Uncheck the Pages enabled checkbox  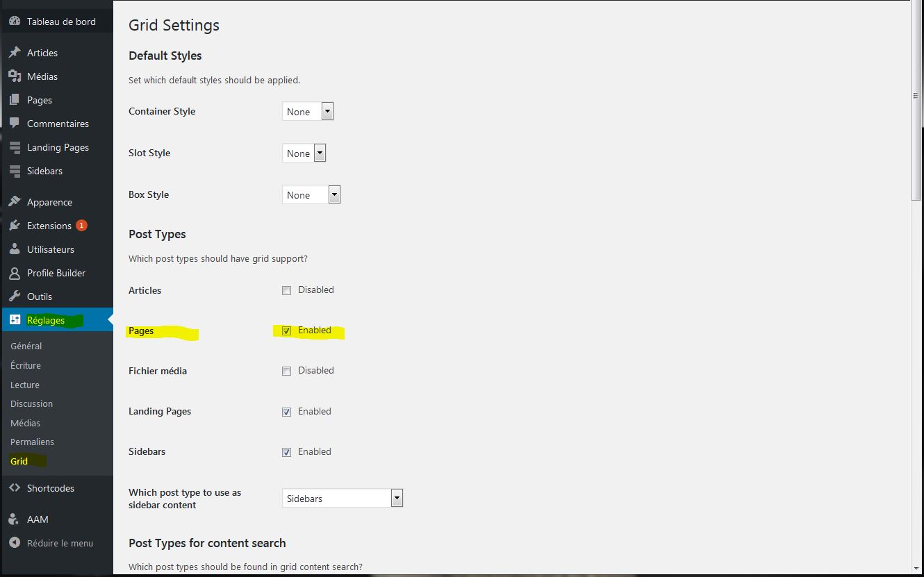[286, 331]
